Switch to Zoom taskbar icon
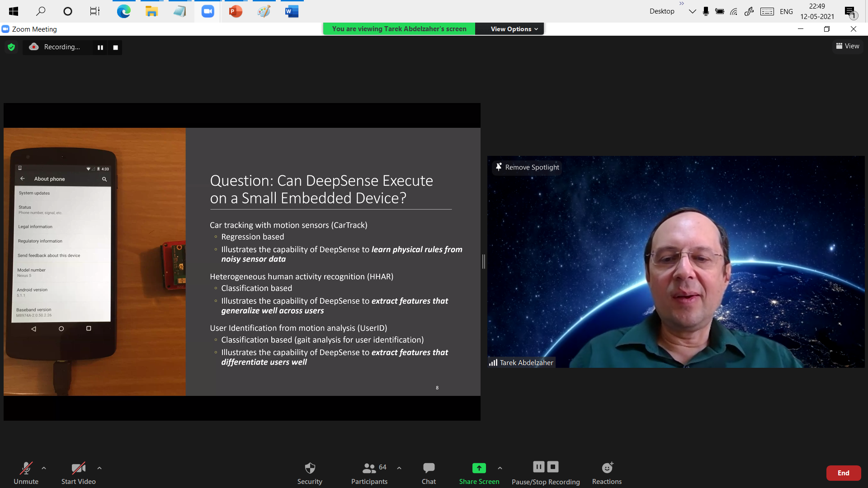The width and height of the screenshot is (868, 488). pos(208,11)
